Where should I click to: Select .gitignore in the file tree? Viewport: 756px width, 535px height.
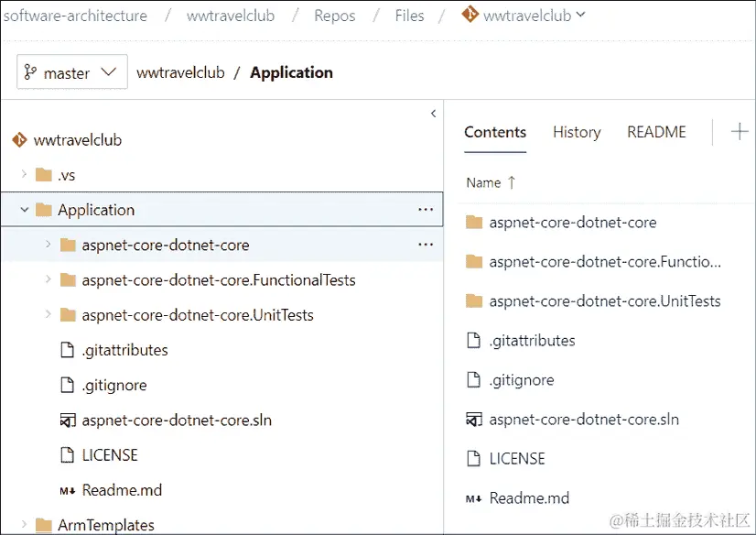click(x=113, y=386)
